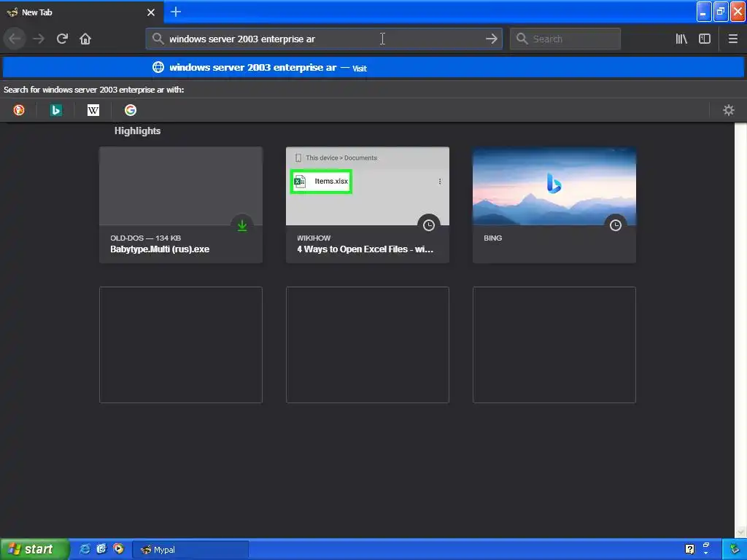The height and width of the screenshot is (560, 747).
Task: Select Mypal taskbar button
Action: (x=190, y=550)
